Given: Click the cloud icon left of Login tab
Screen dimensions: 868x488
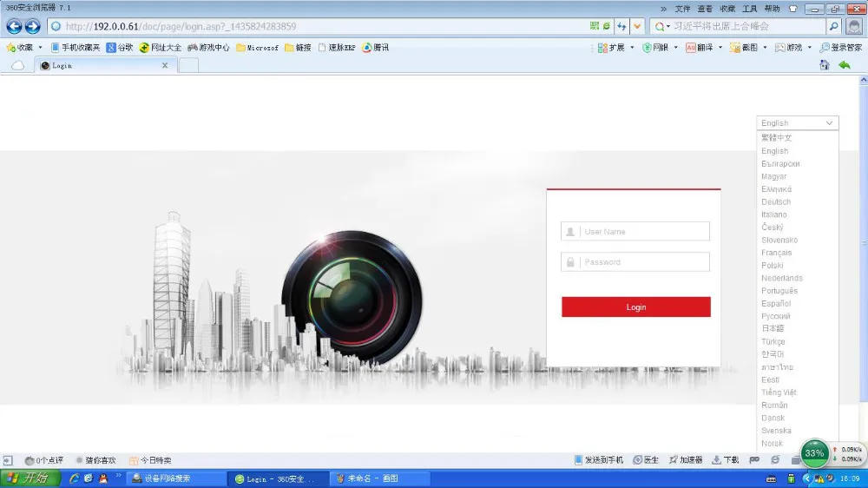Looking at the screenshot, I should [17, 65].
